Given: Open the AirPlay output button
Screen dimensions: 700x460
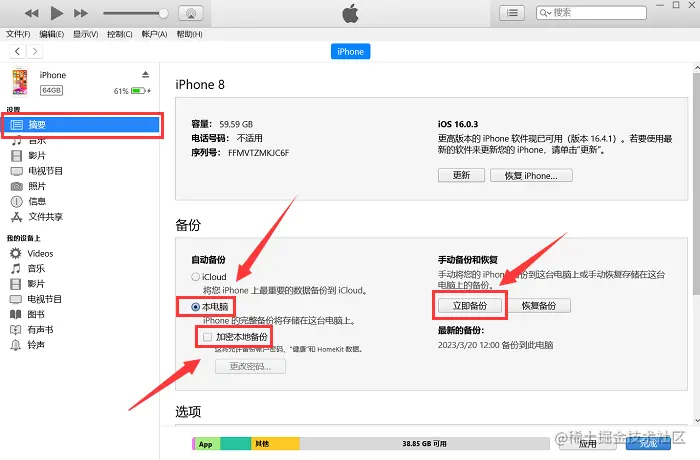Looking at the screenshot, I should pos(191,13).
